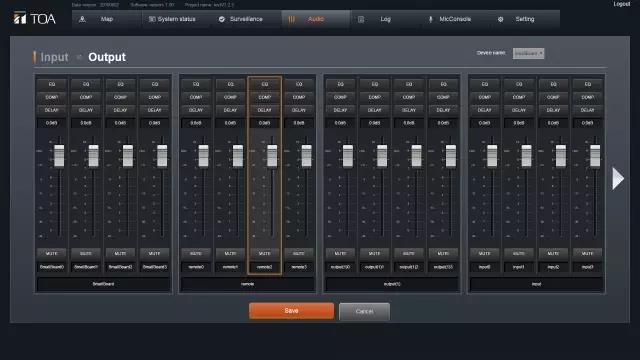Image resolution: width=640 pixels, height=360 pixels.
Task: Mute the SmallBoard0 channel
Action: (x=51, y=253)
